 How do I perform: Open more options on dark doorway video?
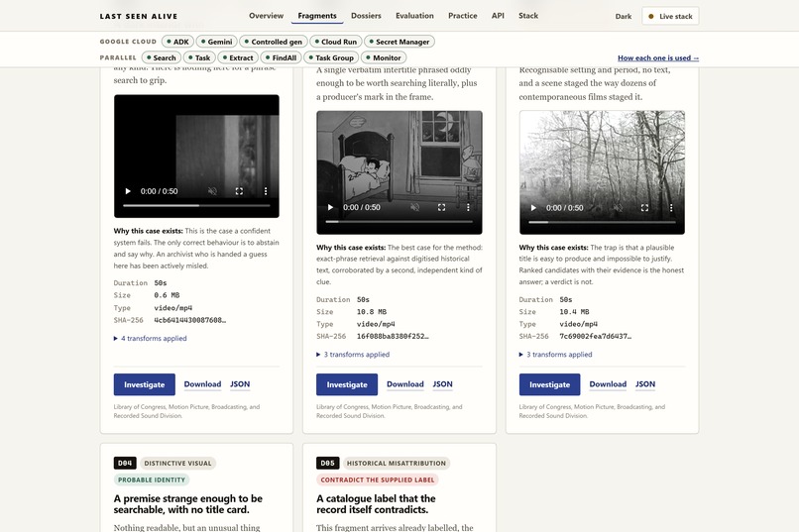click(x=266, y=191)
